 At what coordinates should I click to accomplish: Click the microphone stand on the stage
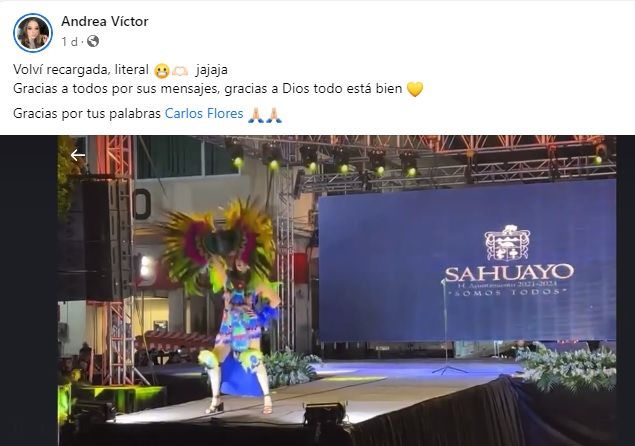pos(447,326)
